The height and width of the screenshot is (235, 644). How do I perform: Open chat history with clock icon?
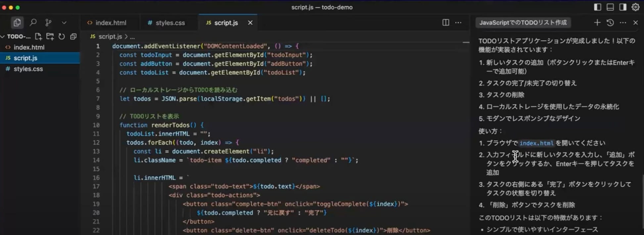(610, 23)
